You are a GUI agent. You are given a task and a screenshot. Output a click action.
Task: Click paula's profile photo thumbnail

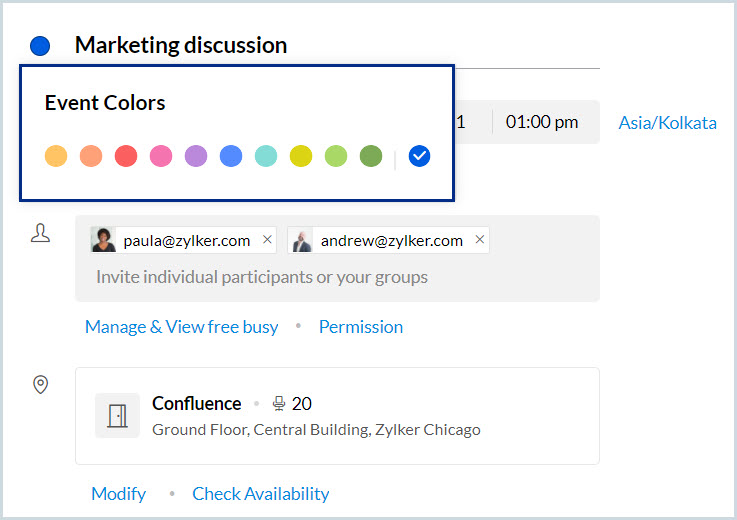[104, 240]
